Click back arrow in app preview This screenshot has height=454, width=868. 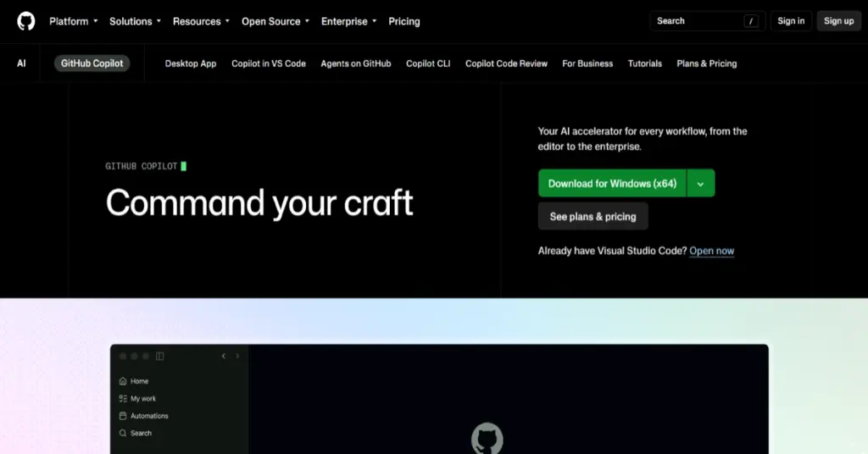224,356
